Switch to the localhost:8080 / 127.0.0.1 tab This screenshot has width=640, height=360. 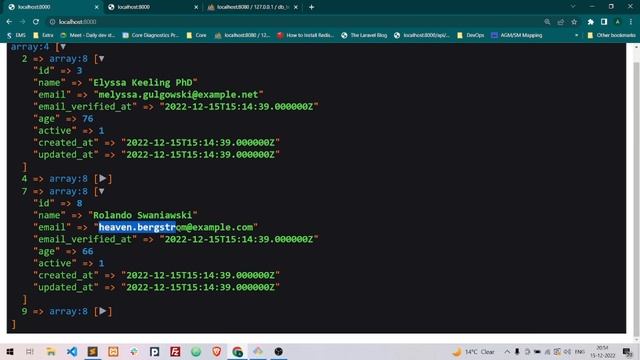[x=252, y=7]
